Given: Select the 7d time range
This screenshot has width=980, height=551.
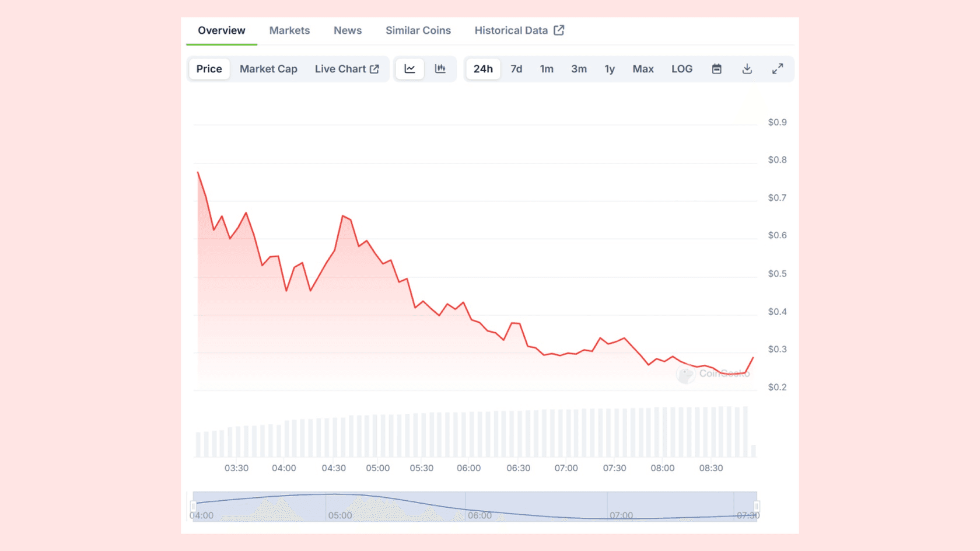Looking at the screenshot, I should coord(516,69).
